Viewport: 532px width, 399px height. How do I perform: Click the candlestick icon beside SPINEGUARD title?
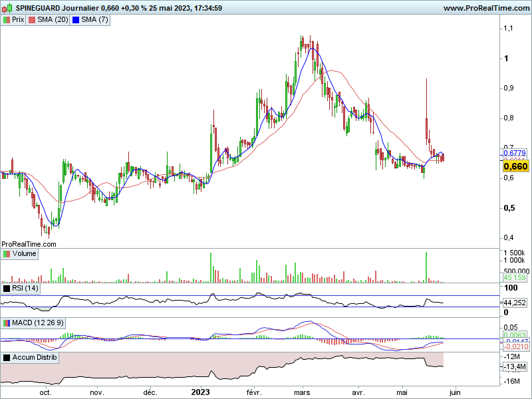7,8
